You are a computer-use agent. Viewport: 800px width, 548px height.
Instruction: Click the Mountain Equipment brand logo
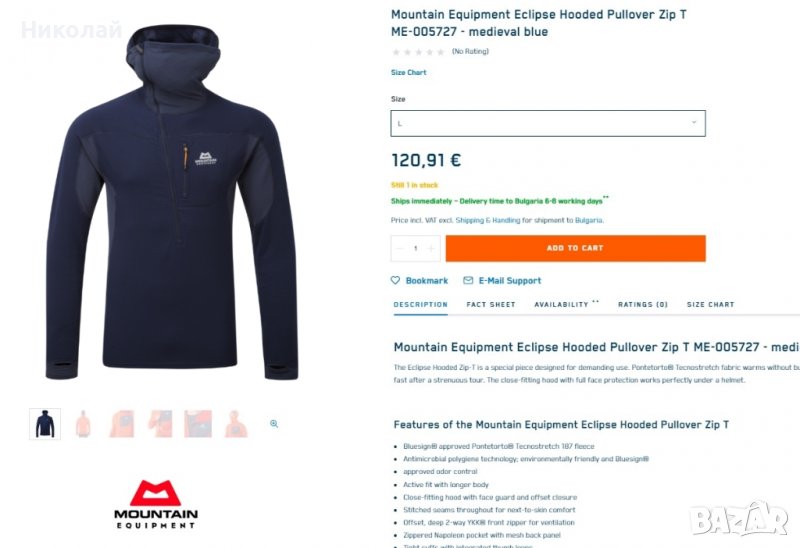[x=156, y=504]
